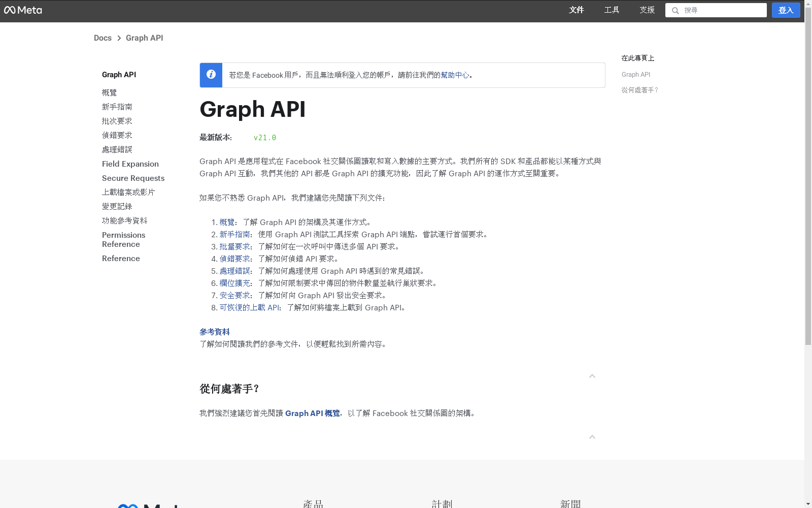Go to Graph API breadcrumb link
Viewport: 812px width, 508px height.
(x=145, y=38)
